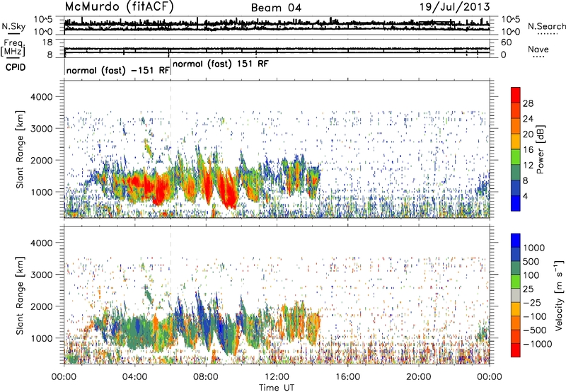
Task: Click the power colorbar value 20
Action: [x=528, y=134]
